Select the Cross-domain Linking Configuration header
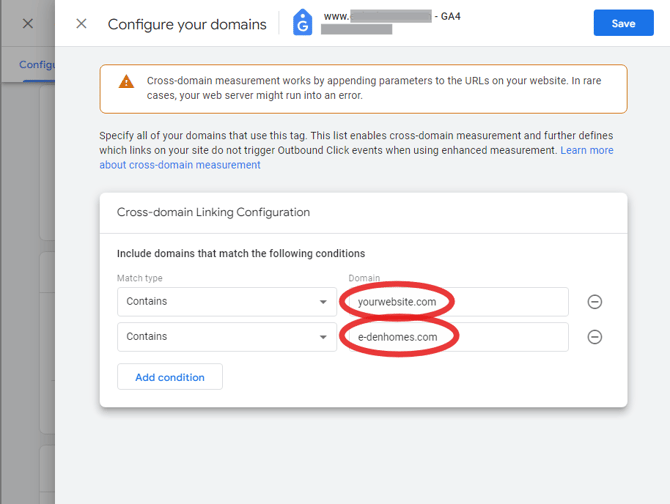This screenshot has width=670, height=504. pyautogui.click(x=213, y=212)
